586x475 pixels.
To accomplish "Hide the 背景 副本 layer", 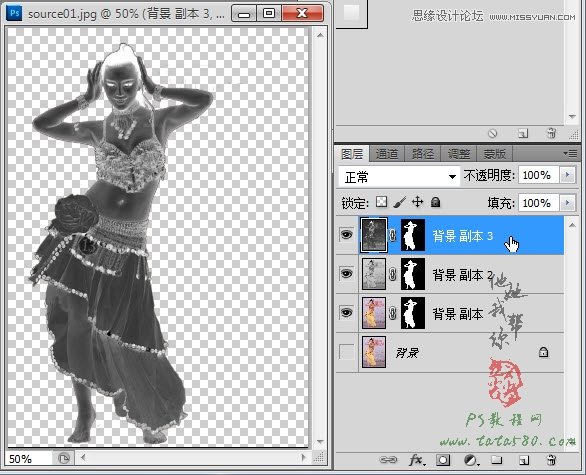I will 346,312.
